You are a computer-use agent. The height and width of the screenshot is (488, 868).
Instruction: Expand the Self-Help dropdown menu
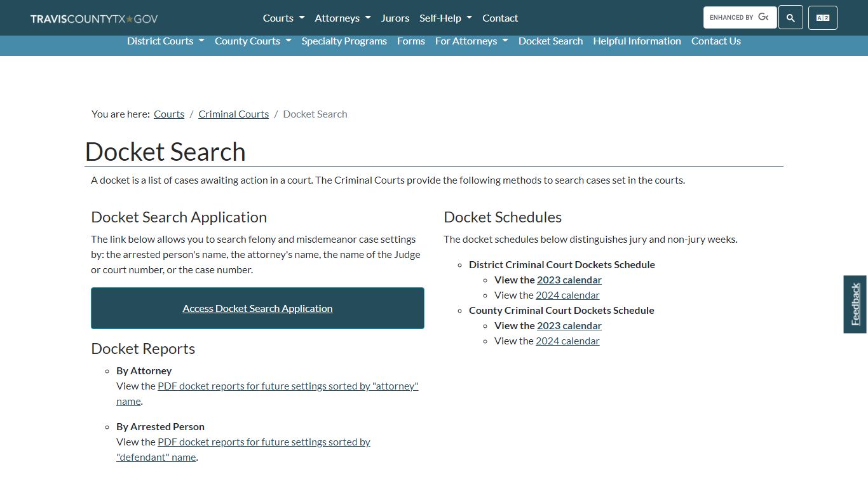click(445, 18)
